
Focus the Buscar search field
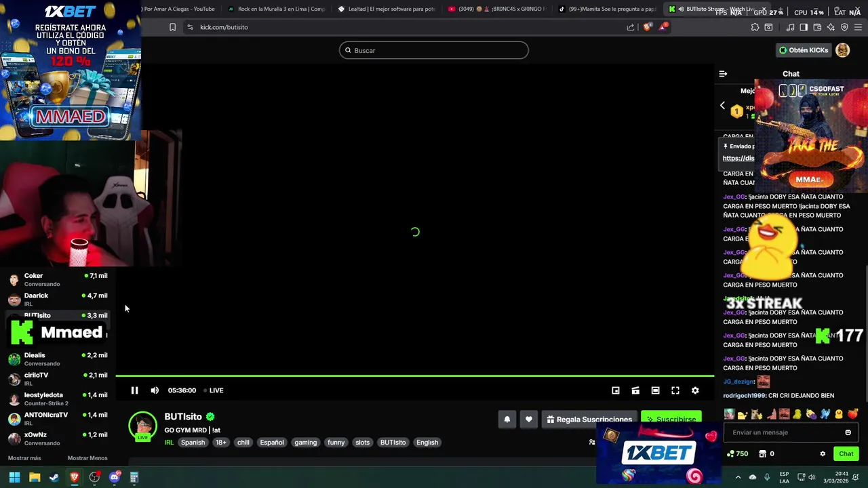click(434, 50)
